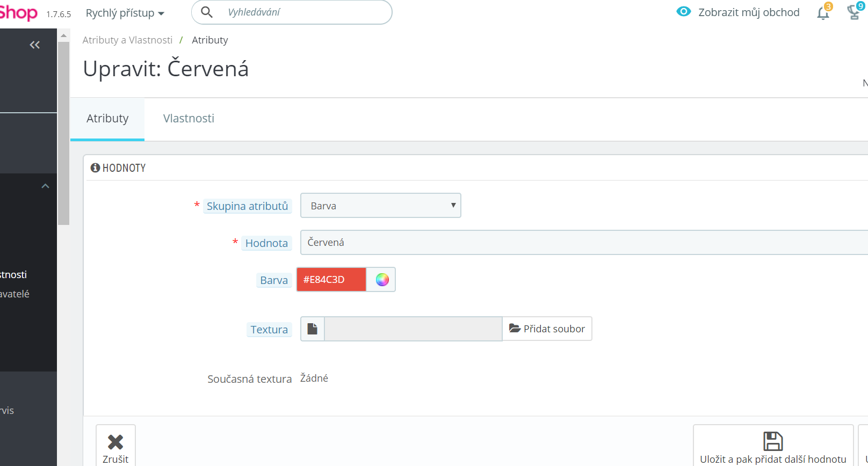
Task: Click the Textura label
Action: (269, 330)
